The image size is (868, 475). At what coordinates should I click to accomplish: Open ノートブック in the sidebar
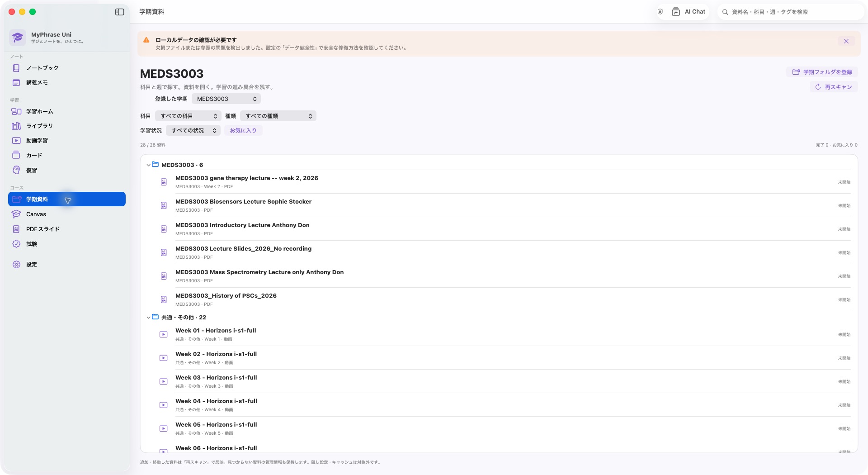tap(67, 68)
